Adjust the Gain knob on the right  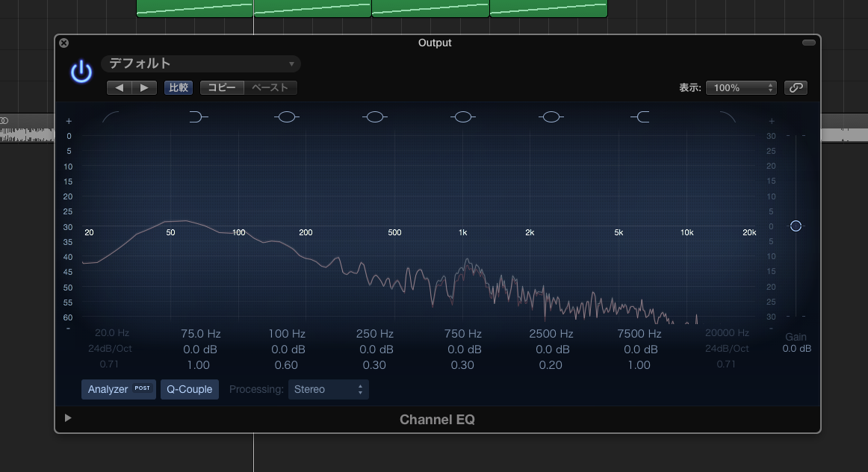coord(795,226)
